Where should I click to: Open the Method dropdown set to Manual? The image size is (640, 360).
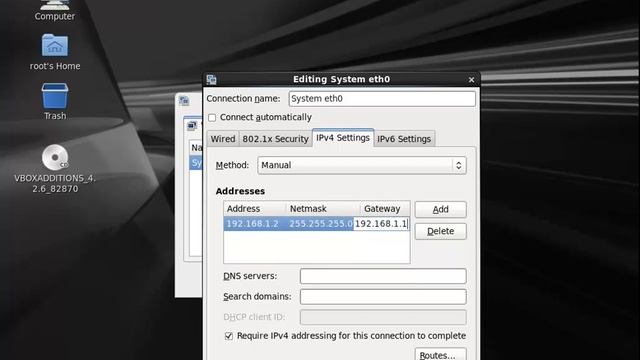[362, 165]
